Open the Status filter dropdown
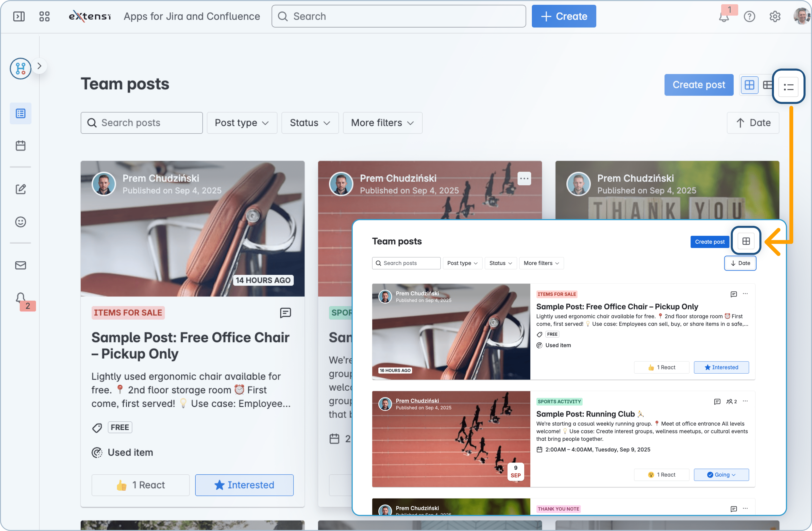Screen dimensions: 812x531 310,123
